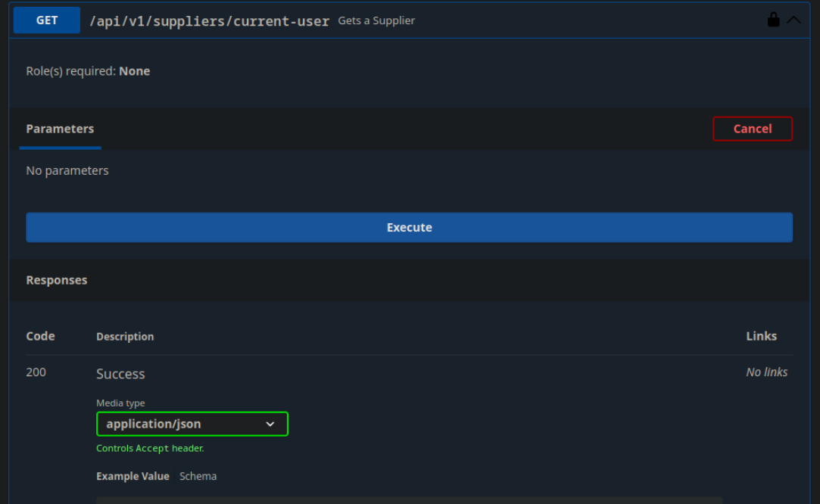Click the 'Controls Accept header' note

150,448
